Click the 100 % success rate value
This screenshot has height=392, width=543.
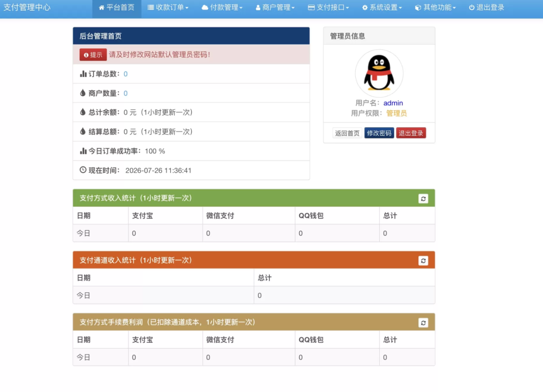(x=155, y=151)
